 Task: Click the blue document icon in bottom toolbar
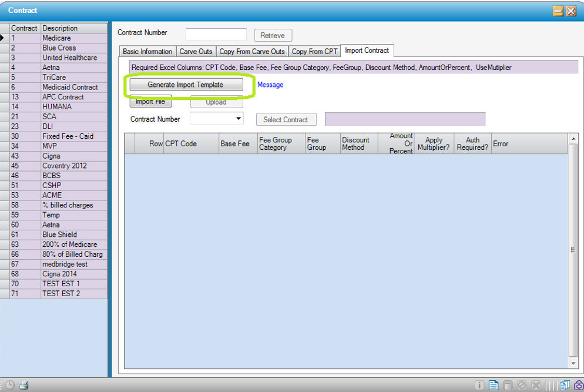(494, 386)
